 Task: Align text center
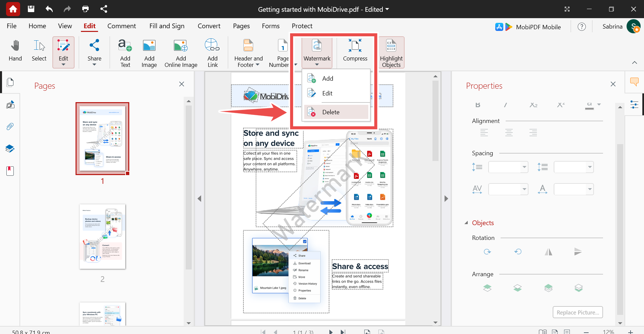pos(509,132)
